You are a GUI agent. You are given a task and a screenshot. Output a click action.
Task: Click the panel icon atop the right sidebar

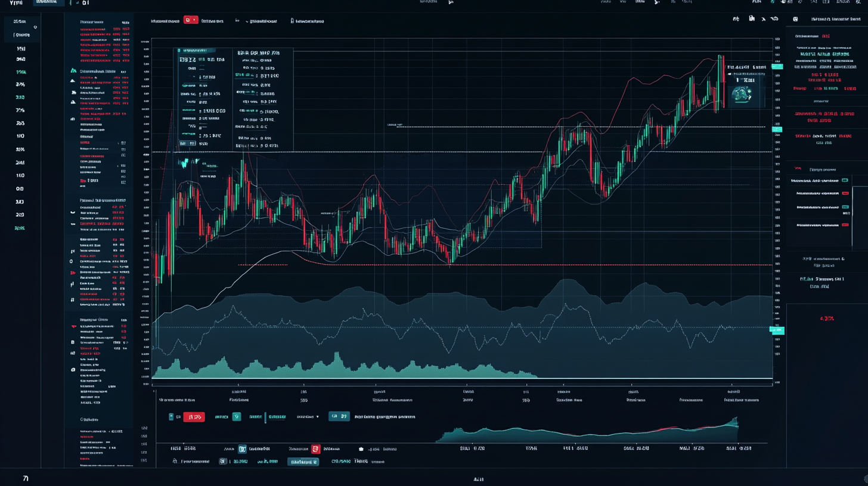pyautogui.click(x=795, y=18)
